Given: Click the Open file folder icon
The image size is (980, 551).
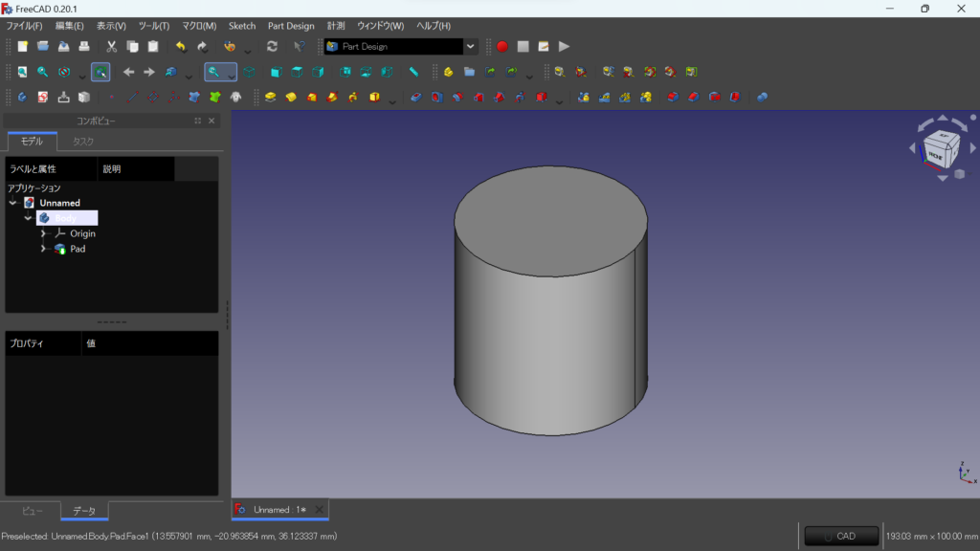Looking at the screenshot, I should [43, 46].
